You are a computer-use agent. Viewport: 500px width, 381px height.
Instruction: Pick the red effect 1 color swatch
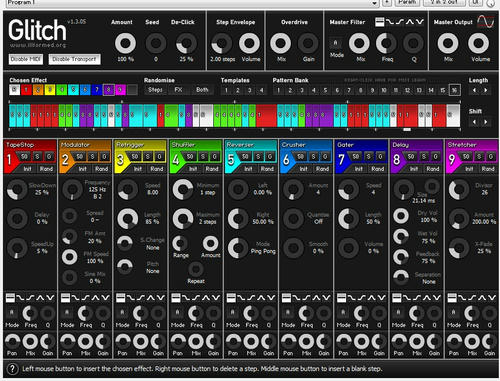point(26,90)
